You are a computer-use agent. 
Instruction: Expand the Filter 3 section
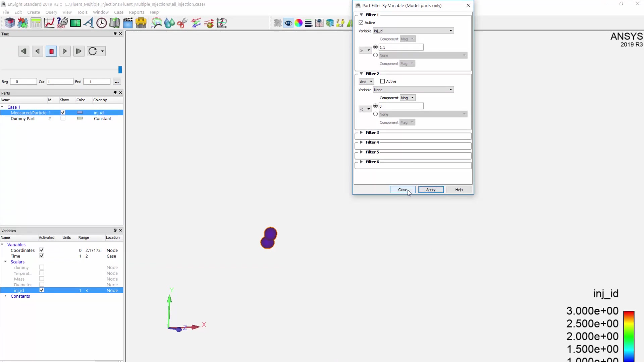pos(362,132)
